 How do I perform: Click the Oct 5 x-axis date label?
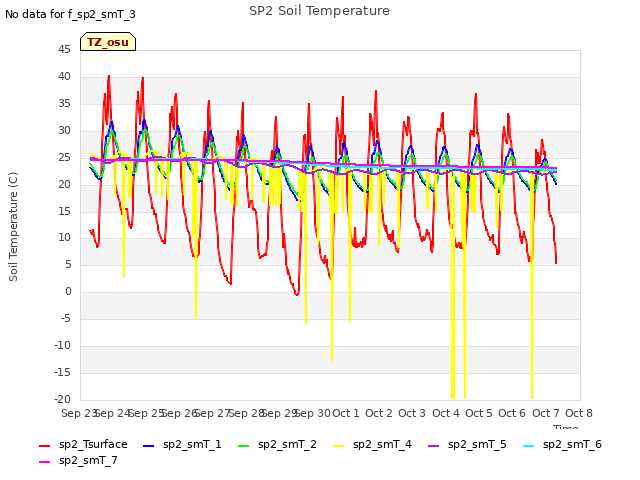click(x=479, y=413)
